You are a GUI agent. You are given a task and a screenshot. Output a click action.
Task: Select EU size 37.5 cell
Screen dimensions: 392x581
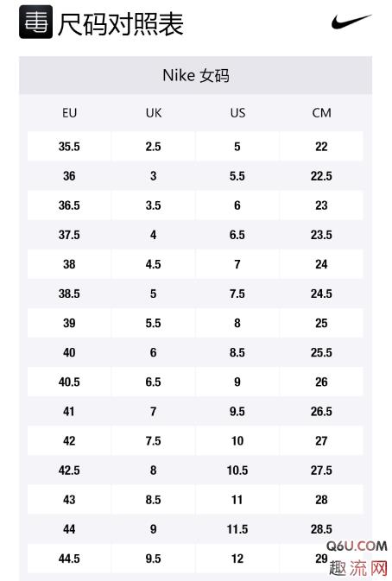[69, 235]
